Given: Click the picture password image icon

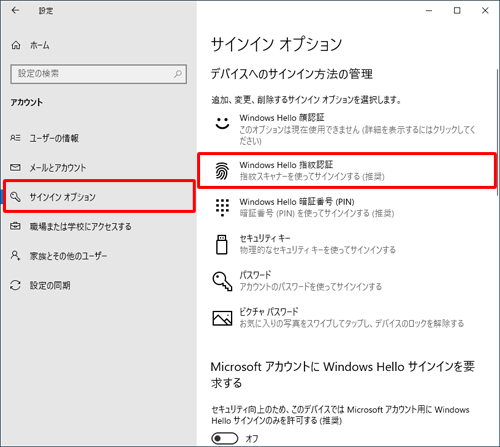Looking at the screenshot, I should coord(222,318).
